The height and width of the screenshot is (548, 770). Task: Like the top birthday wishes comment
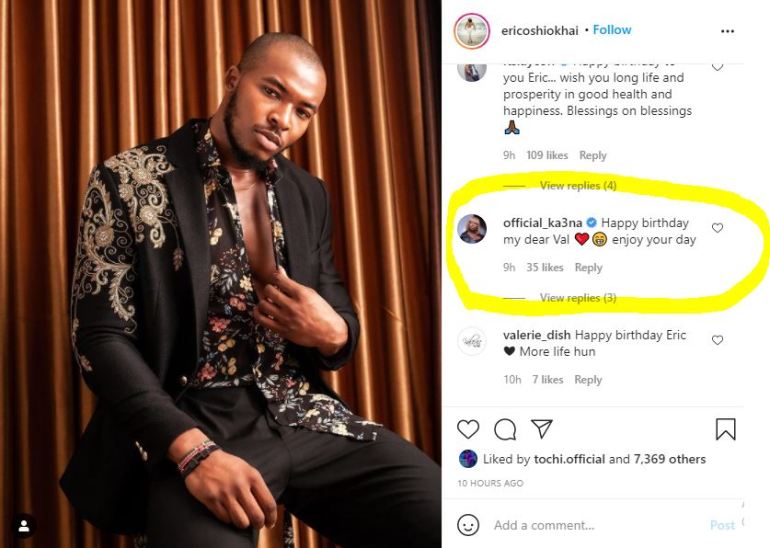pyautogui.click(x=717, y=67)
